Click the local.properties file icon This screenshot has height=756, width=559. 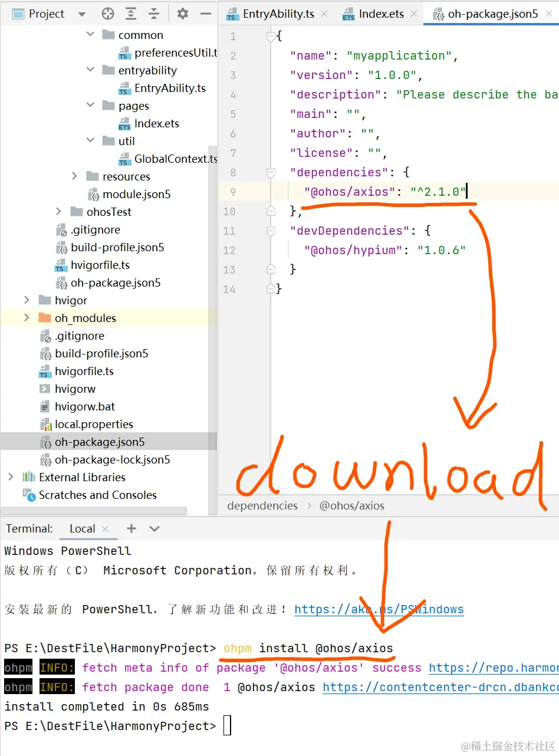coord(45,424)
